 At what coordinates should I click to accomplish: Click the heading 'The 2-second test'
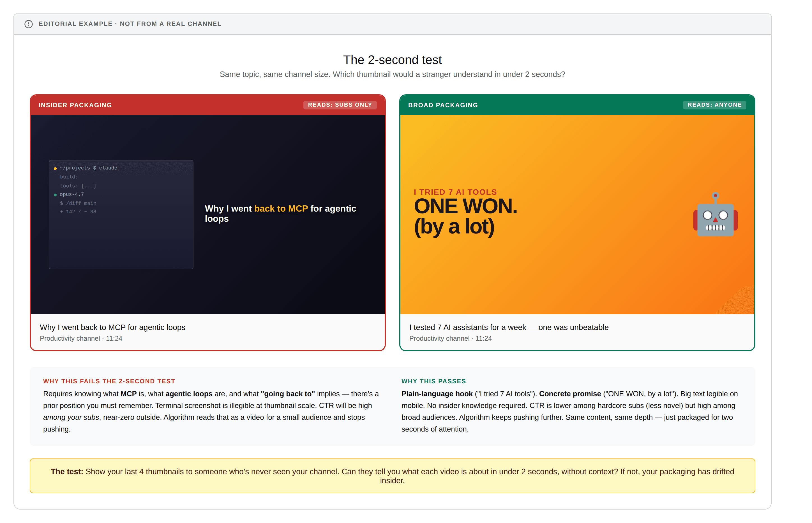click(392, 60)
